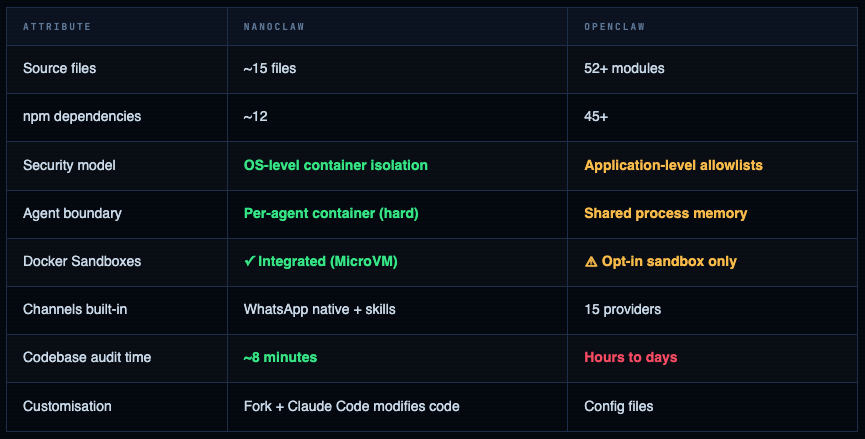Viewport: 865px width, 439px height.
Task: Select the OPENCLAW column header
Action: 613,25
